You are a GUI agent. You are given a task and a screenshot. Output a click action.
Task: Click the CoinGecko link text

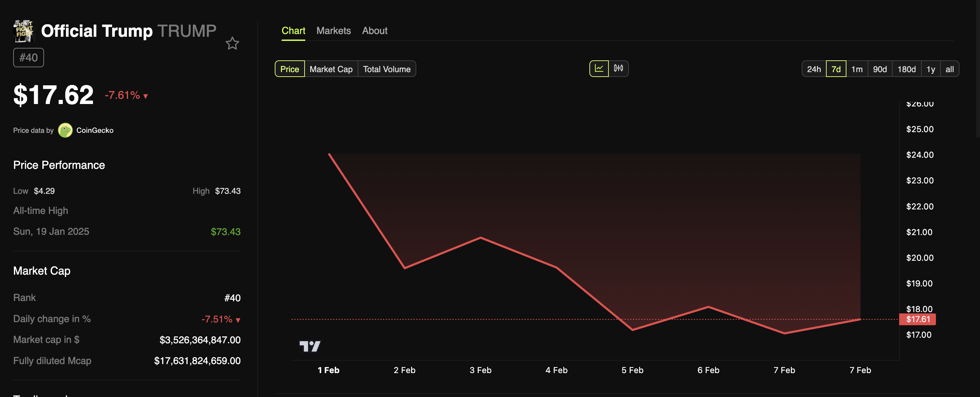[x=95, y=130]
